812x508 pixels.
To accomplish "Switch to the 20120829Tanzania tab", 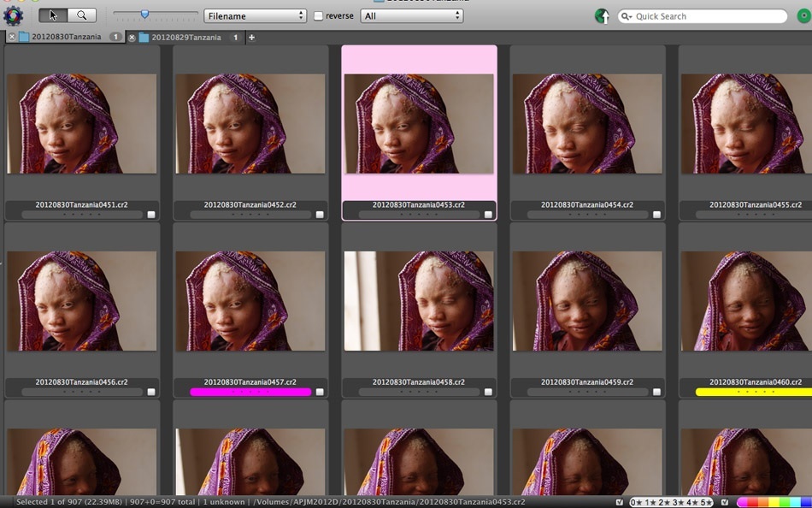I will click(186, 38).
